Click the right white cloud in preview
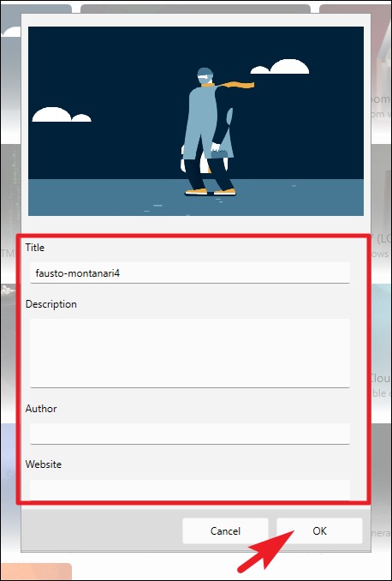 coord(280,67)
